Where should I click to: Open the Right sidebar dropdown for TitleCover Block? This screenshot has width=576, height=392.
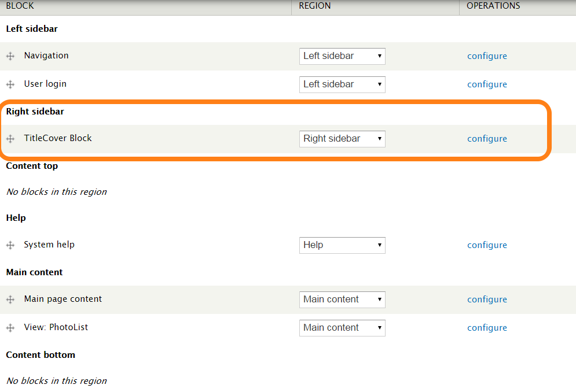[342, 139]
